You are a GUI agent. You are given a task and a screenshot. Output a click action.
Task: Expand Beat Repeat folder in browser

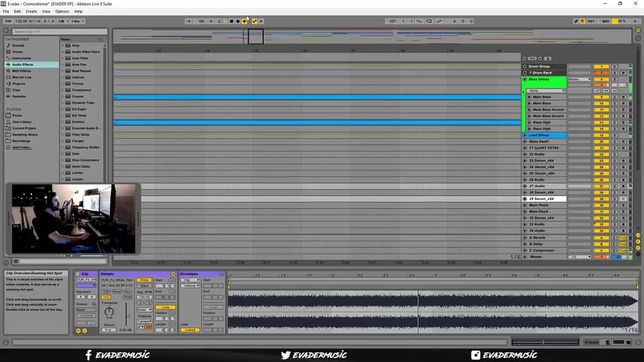pos(62,71)
